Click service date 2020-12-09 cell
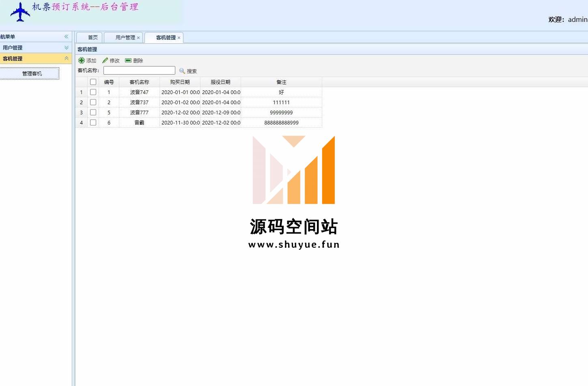 [220, 112]
